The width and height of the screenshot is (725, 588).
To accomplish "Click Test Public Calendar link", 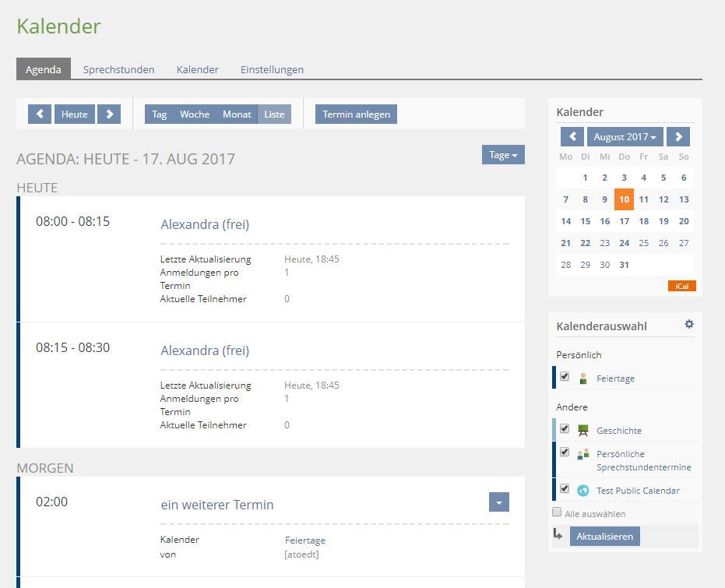I will 638,491.
